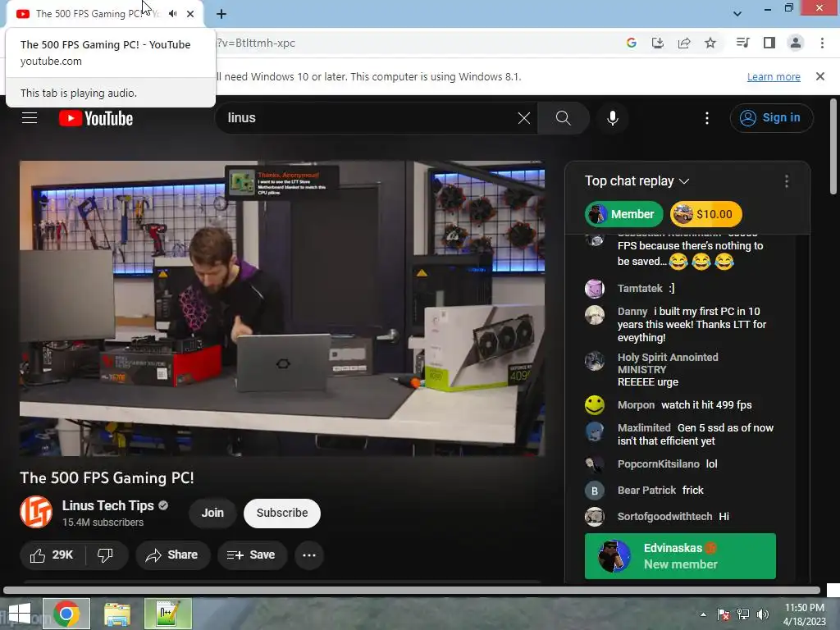840x630 pixels.
Task: Clear the search text with the X icon
Action: click(x=524, y=118)
